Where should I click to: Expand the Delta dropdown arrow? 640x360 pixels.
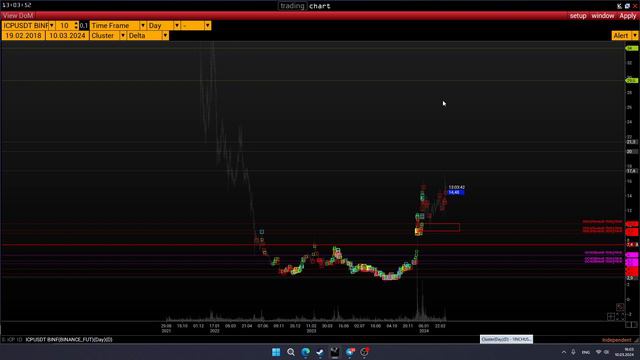click(x=165, y=36)
